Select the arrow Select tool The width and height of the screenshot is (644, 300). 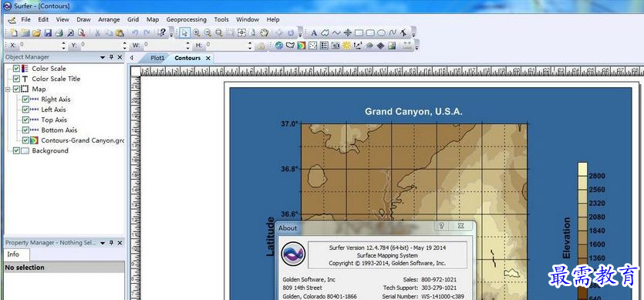click(x=185, y=33)
